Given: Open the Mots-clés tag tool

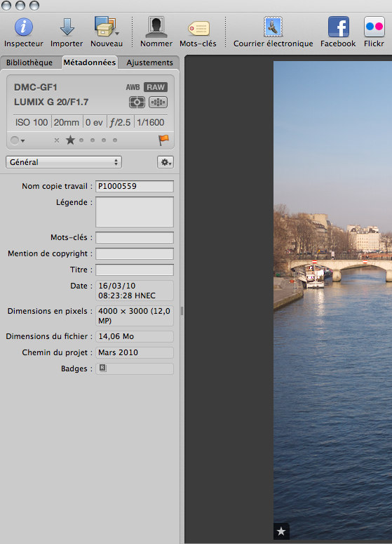Looking at the screenshot, I should [x=198, y=28].
